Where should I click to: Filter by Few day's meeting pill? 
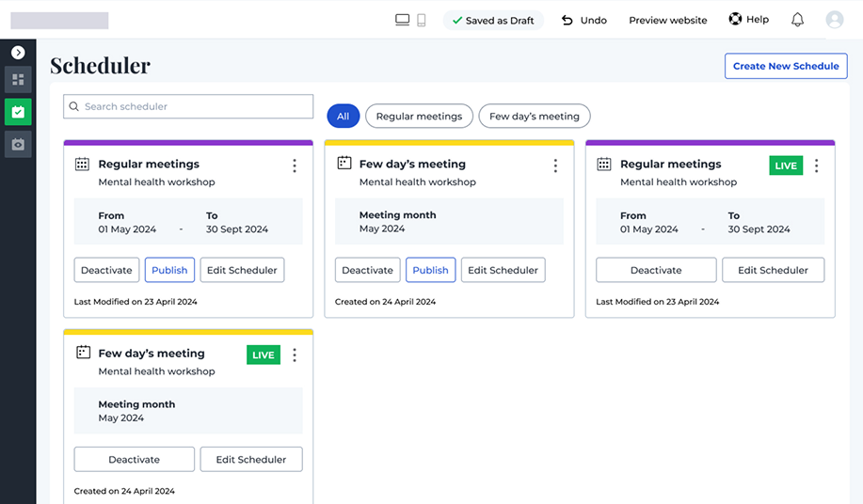click(535, 116)
